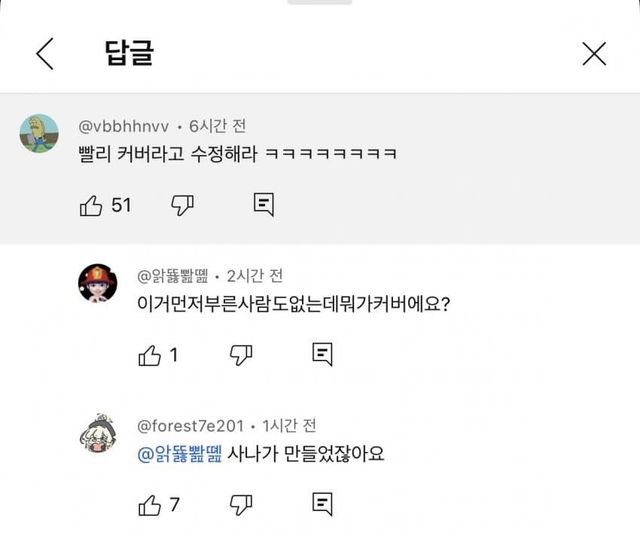The width and height of the screenshot is (640, 542).
Task: Reply to the @vbbhhnvv comment
Action: tap(264, 205)
